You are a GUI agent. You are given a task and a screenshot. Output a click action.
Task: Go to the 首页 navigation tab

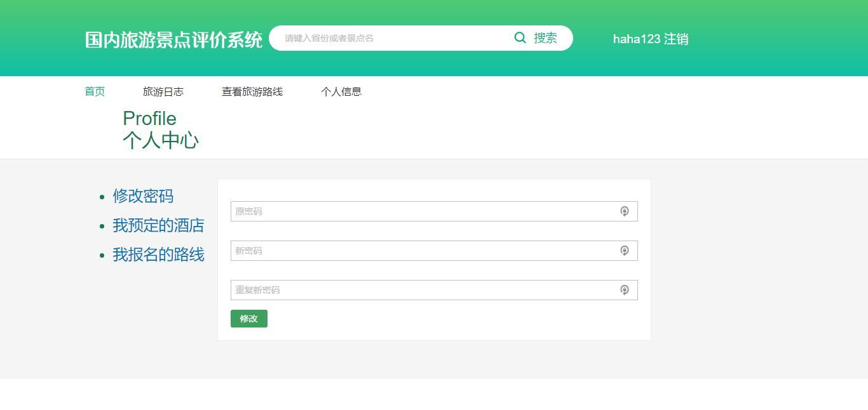pyautogui.click(x=95, y=91)
